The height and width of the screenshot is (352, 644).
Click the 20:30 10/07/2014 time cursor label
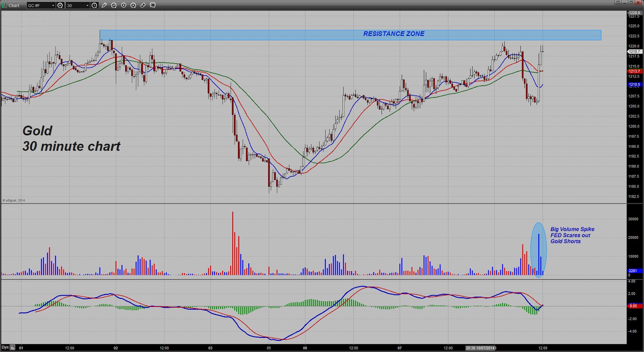(x=481, y=348)
